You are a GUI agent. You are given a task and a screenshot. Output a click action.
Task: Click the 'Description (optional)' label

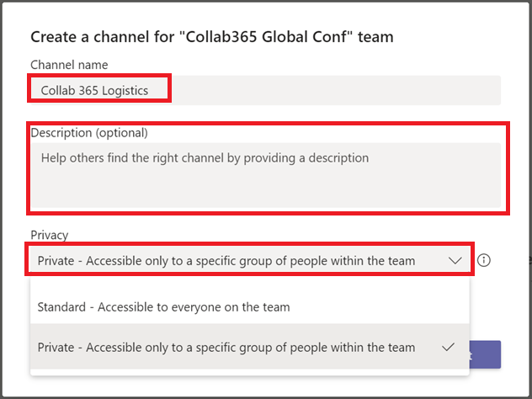pyautogui.click(x=89, y=133)
